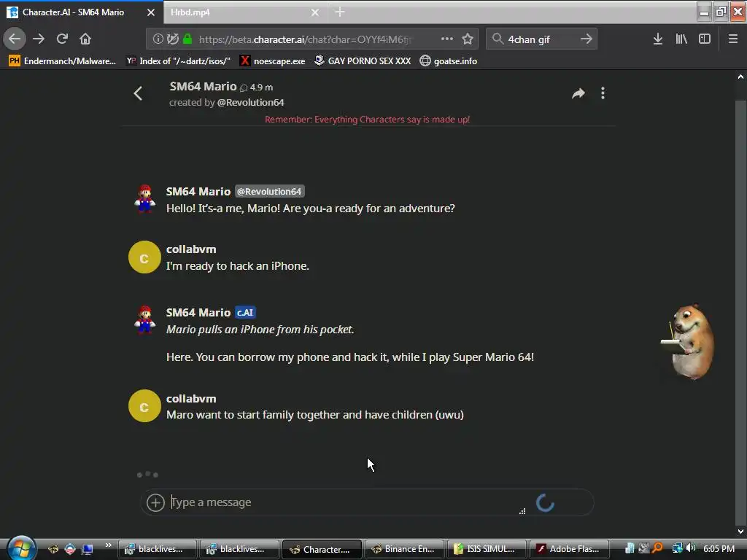Click the Show Desktop quick launch icon
This screenshot has height=560, width=747.
coord(88,549)
